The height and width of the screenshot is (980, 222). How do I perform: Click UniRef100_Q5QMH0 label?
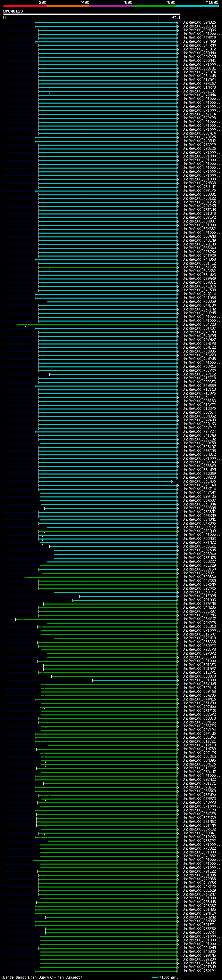coord(199,53)
